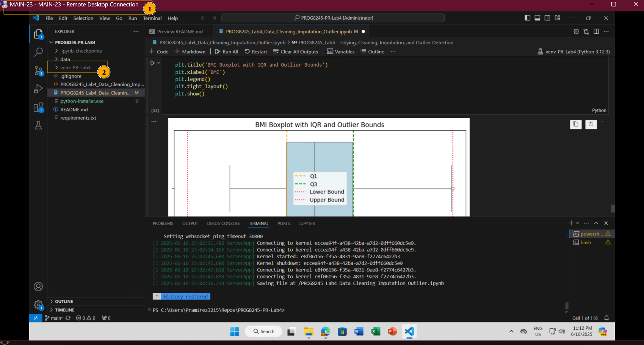Open Explorer views and more actions
Viewport: 644px width, 345px height.
coord(136,31)
